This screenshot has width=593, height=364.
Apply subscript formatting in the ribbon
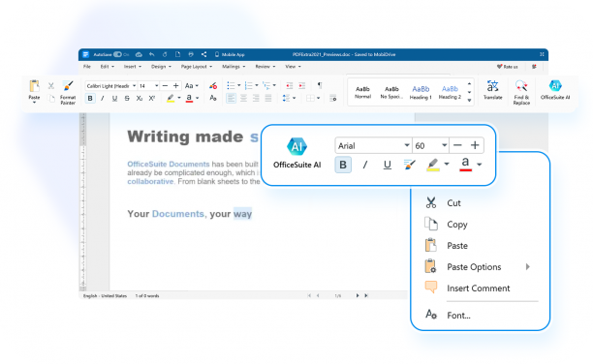click(x=140, y=99)
